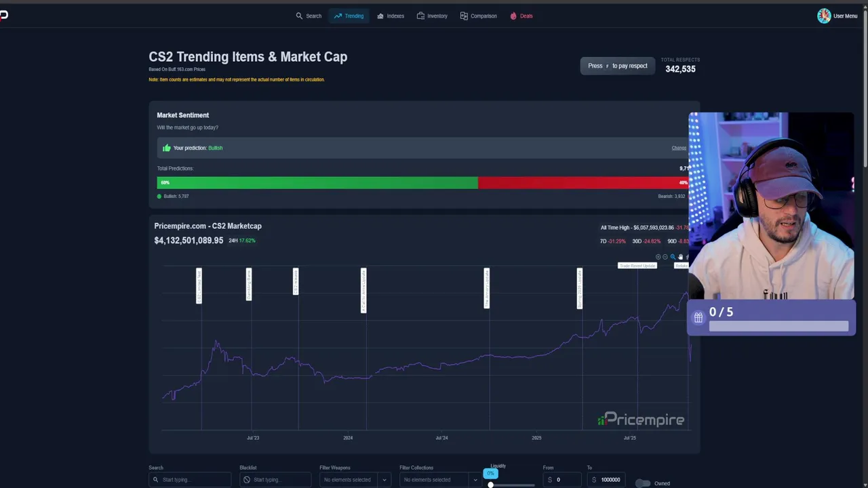Click the site logo in top-left corner

(3, 15)
